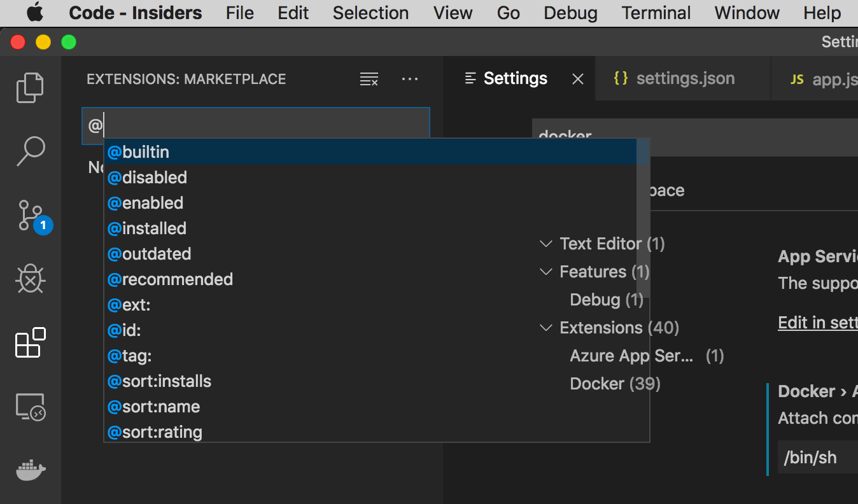Screen dimensions: 858x504
Task: Open the Debug menu in menu bar
Action: (570, 13)
